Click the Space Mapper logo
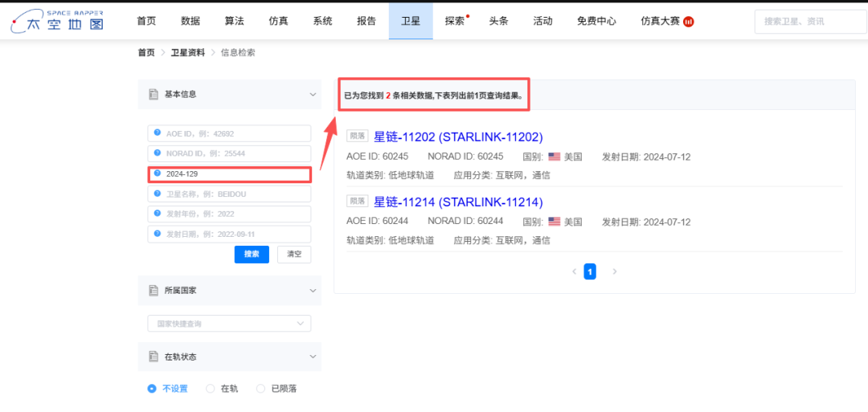 (x=57, y=22)
